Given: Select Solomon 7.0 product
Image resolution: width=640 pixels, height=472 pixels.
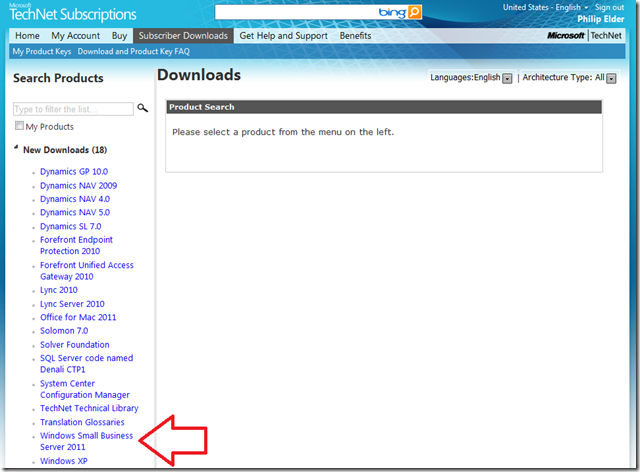Looking at the screenshot, I should 64,331.
